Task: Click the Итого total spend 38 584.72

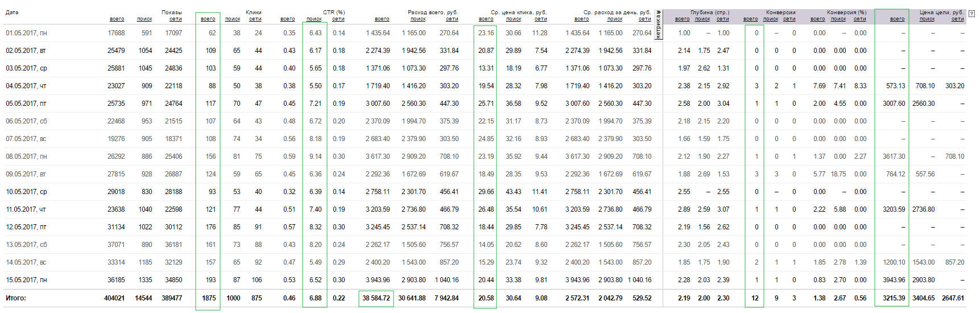Action: pos(376,298)
